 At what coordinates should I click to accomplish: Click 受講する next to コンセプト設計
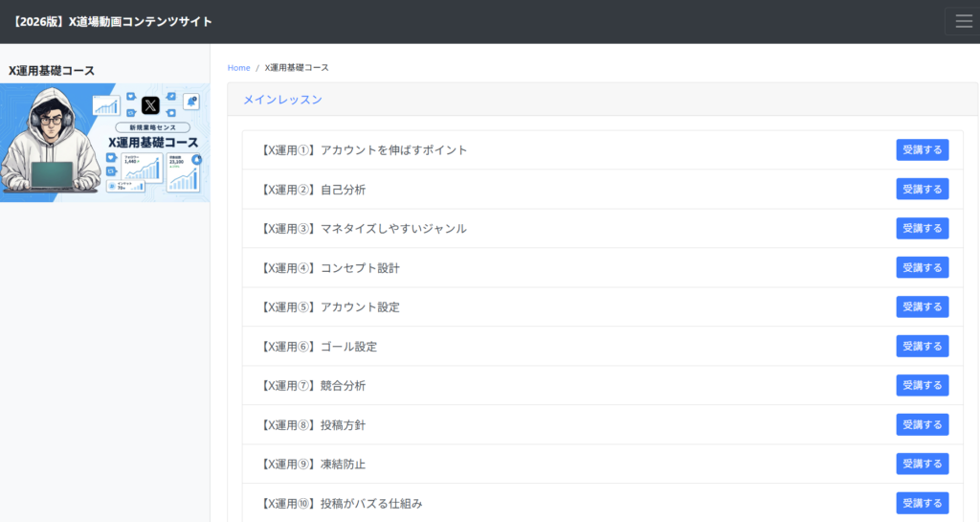922,267
